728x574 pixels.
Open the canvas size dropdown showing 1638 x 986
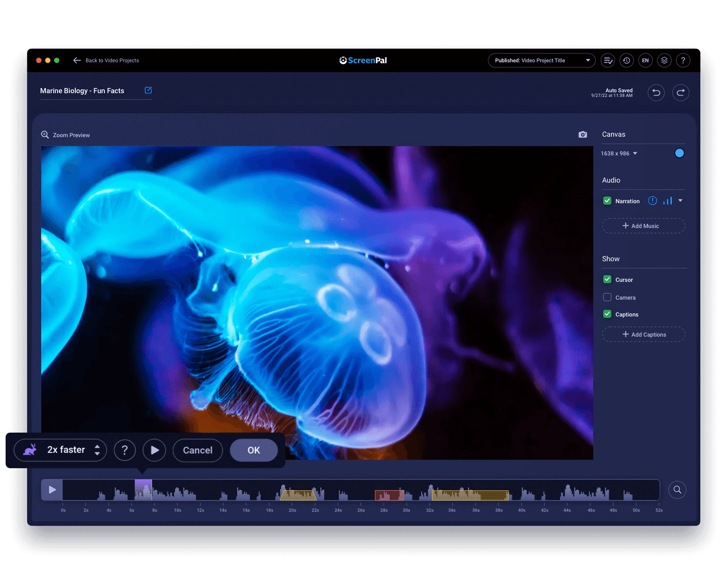619,153
